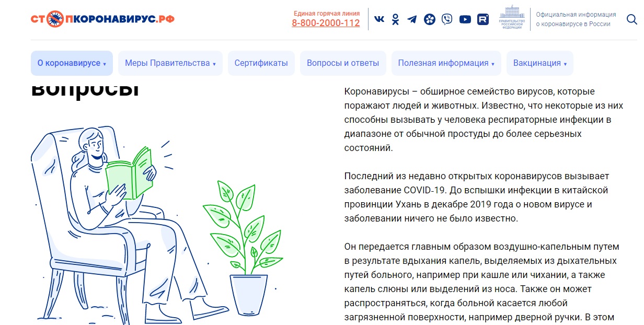Go home via the стопкоронавирус.рф logo
The height and width of the screenshot is (325, 644).
102,19
